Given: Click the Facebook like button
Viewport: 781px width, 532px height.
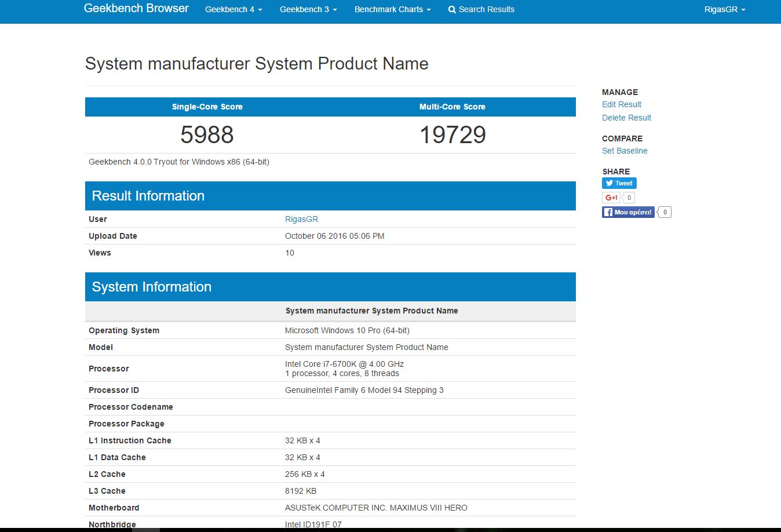Looking at the screenshot, I should click(x=628, y=212).
